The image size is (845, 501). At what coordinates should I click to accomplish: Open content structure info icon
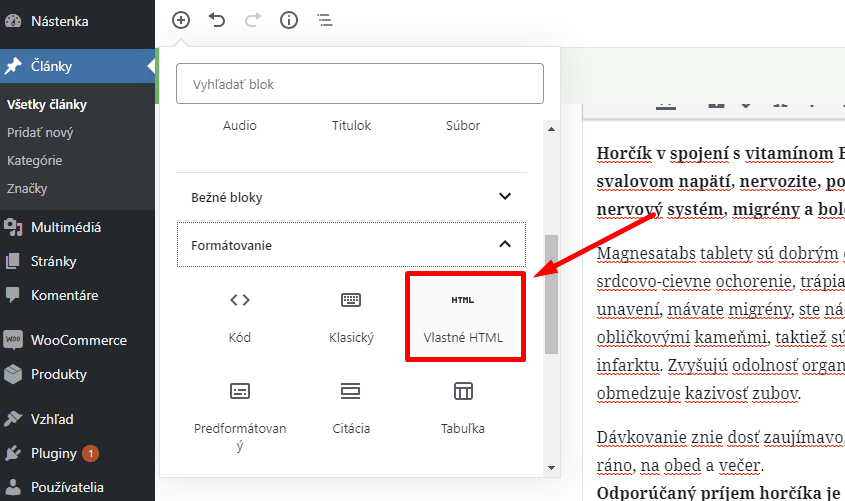(x=289, y=20)
